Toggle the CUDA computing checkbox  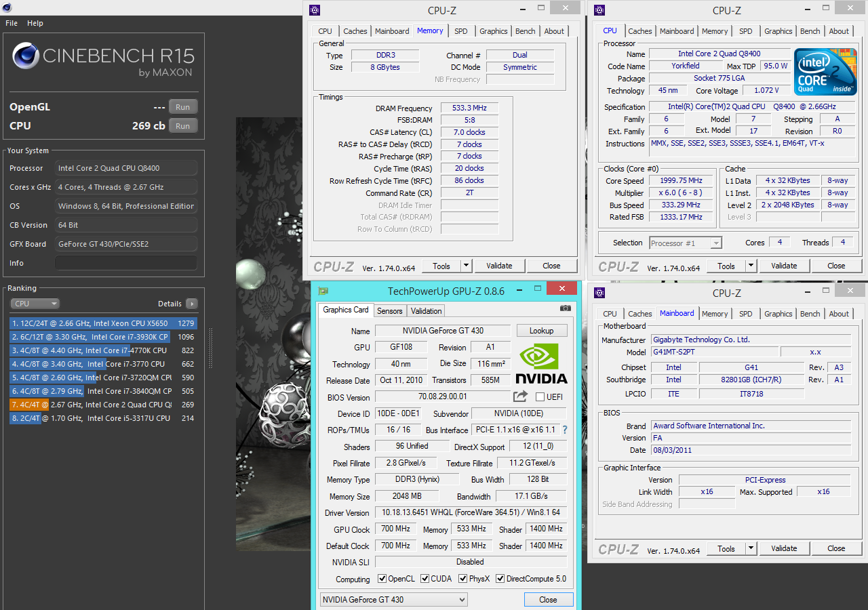point(425,579)
